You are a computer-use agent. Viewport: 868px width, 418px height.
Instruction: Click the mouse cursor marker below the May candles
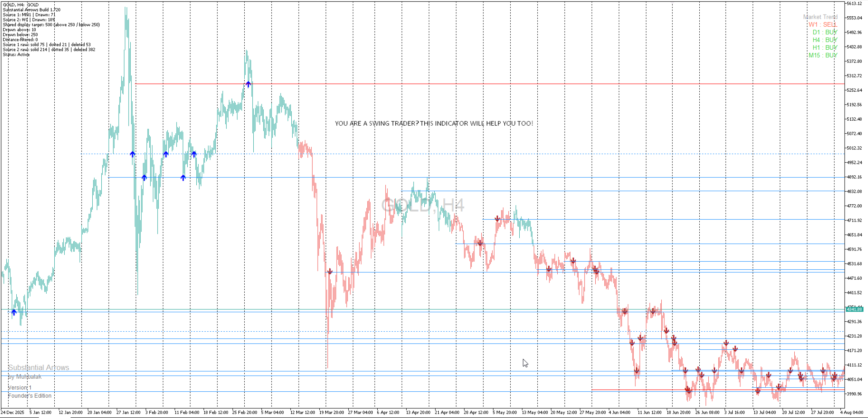pos(525,363)
